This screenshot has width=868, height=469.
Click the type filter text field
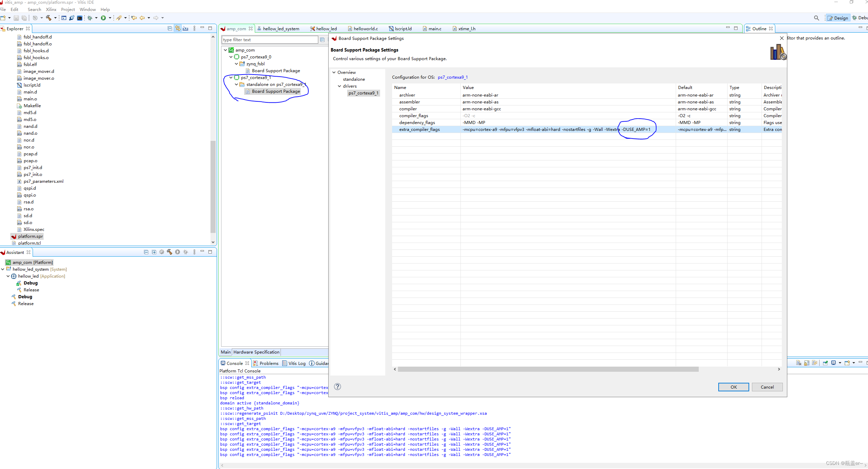[270, 40]
